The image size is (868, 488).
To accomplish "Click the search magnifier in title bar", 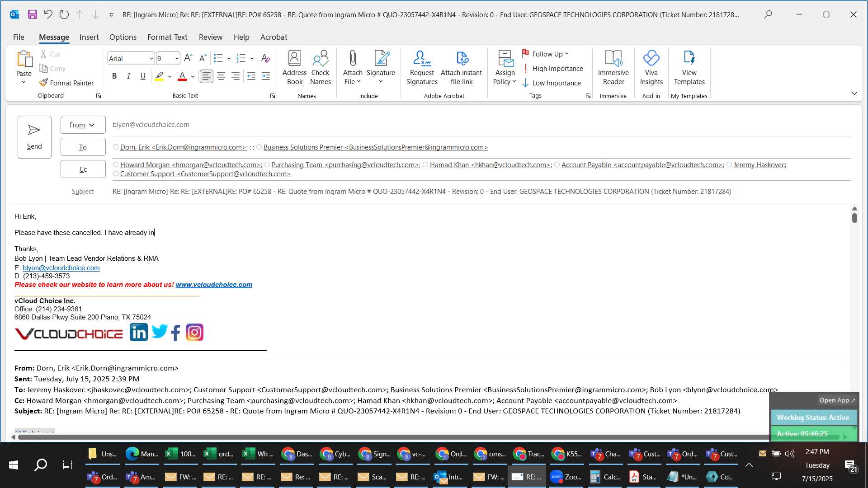I will (x=768, y=14).
